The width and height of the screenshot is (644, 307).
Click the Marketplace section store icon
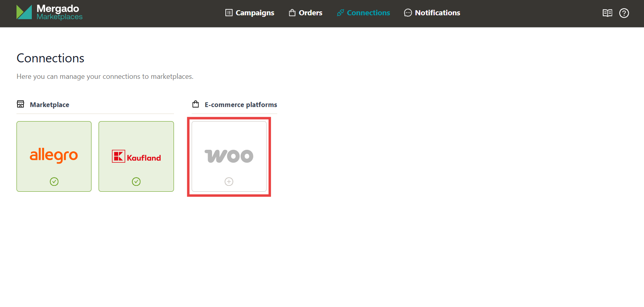[x=20, y=104]
